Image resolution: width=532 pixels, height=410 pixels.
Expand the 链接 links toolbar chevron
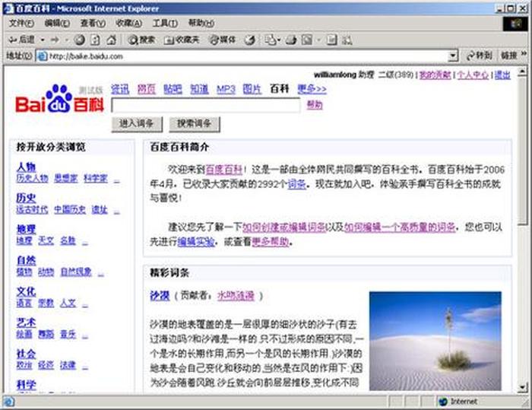pyautogui.click(x=524, y=54)
